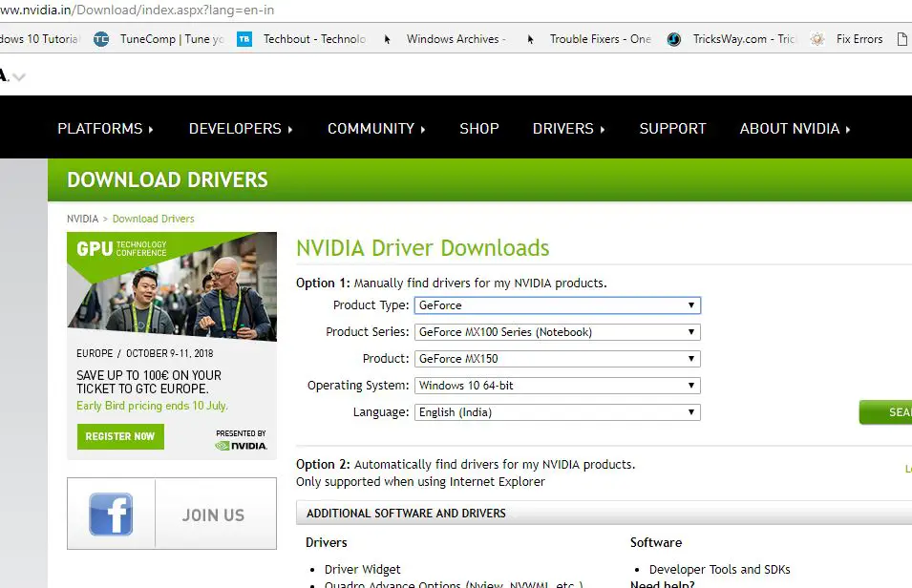Open the Language dropdown
The width and height of the screenshot is (912, 588).
558,412
